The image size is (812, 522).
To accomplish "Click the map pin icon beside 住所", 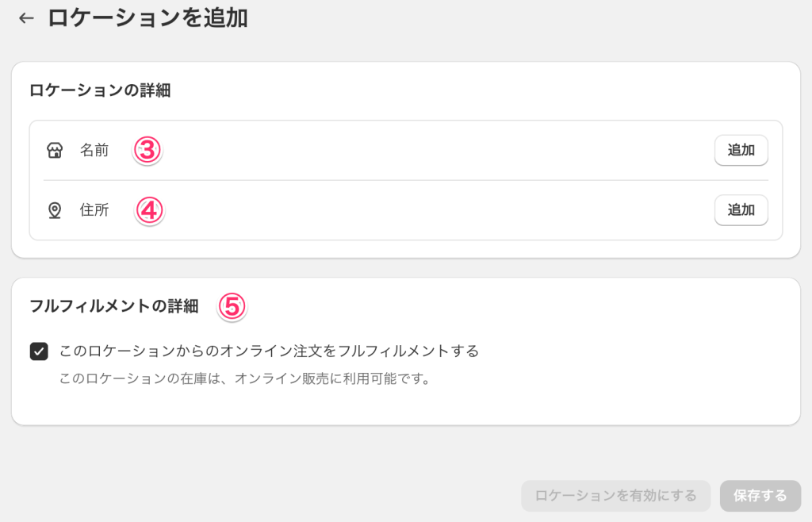I will [x=54, y=210].
